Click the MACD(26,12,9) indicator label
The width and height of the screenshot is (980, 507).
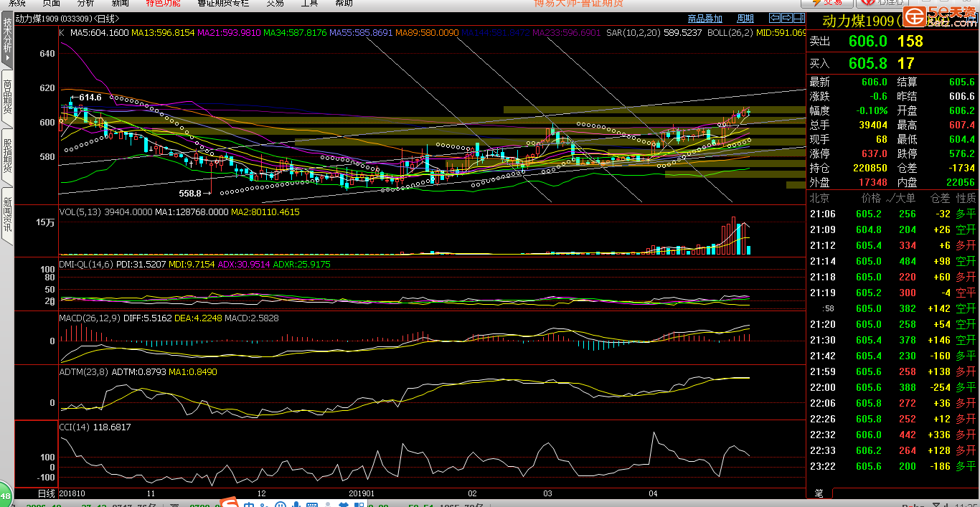(x=90, y=318)
